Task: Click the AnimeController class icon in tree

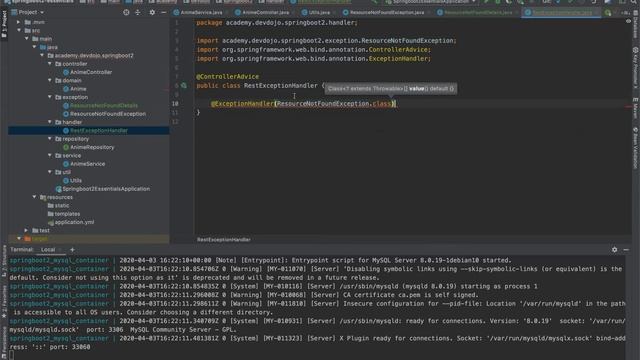Action: pyautogui.click(x=66, y=72)
